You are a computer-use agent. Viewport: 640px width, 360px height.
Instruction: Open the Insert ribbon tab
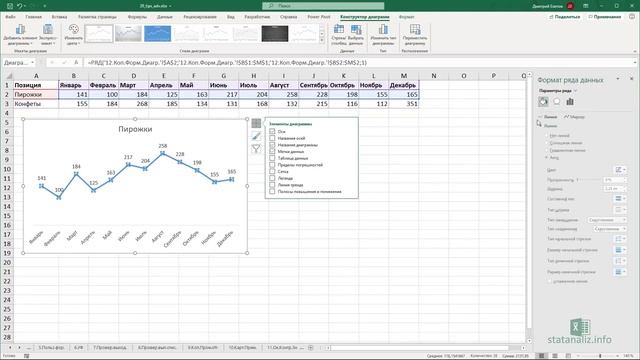coord(60,17)
